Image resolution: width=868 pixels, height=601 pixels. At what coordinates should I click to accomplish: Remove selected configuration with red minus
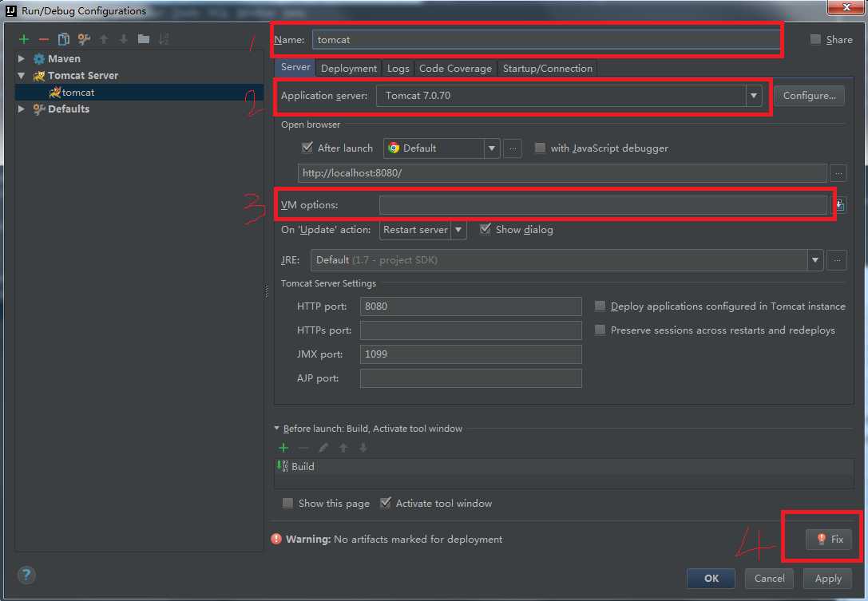(44, 39)
